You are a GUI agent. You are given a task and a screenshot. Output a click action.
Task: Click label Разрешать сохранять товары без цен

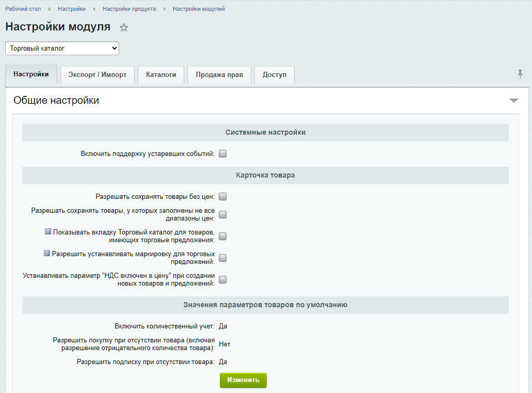[155, 197]
